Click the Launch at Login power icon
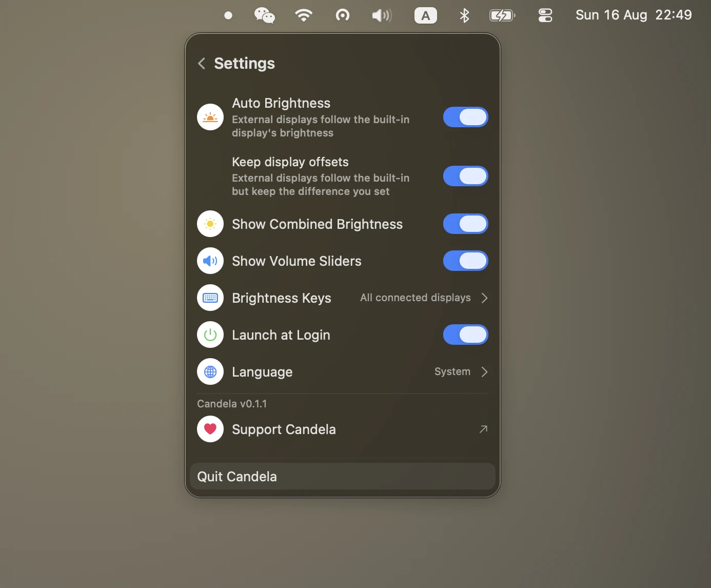This screenshot has height=588, width=711. coord(210,335)
